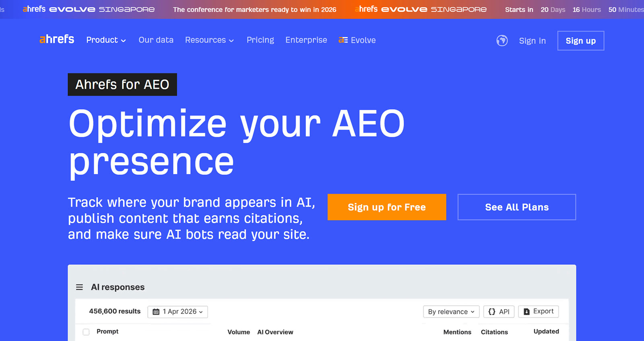
Task: Click the Export file icon
Action: (526, 312)
